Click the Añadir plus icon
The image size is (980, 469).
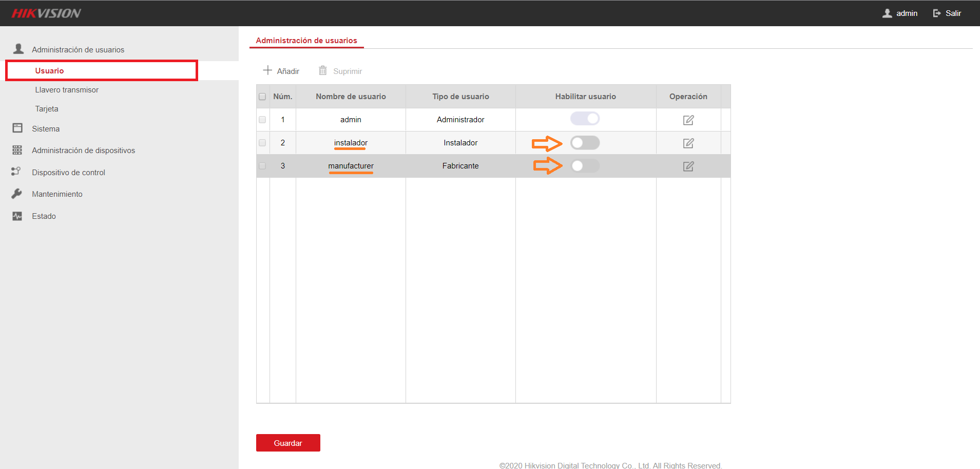[x=267, y=70]
